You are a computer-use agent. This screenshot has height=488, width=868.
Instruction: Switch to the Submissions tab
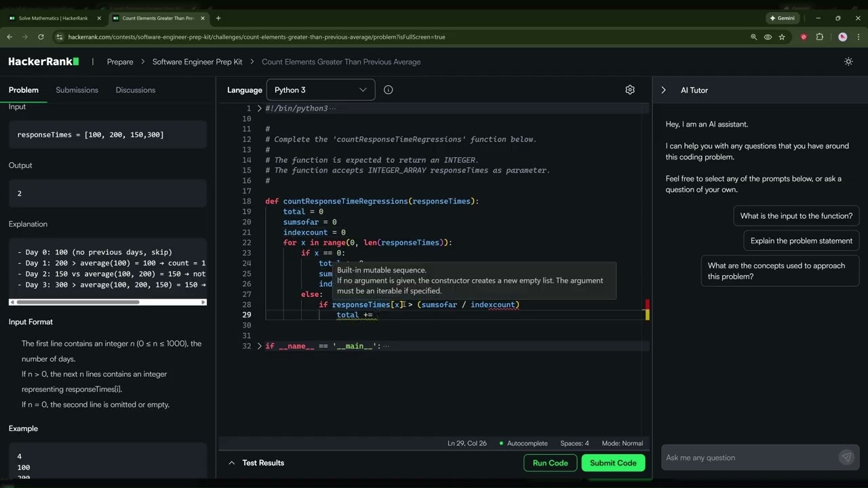(x=77, y=90)
